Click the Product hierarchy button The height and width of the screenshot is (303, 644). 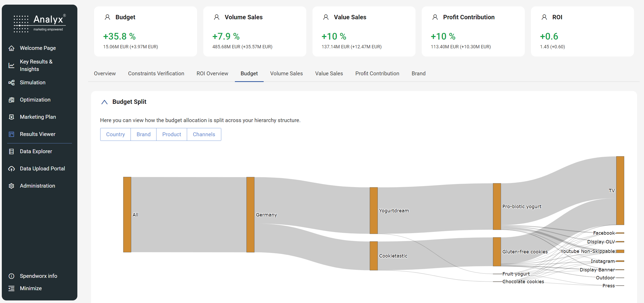click(171, 134)
